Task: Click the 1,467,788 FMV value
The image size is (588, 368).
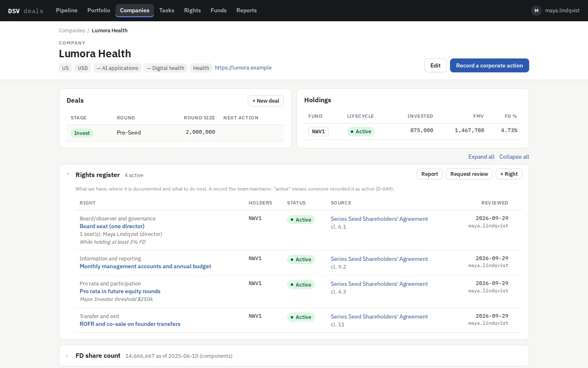Action: tap(470, 130)
